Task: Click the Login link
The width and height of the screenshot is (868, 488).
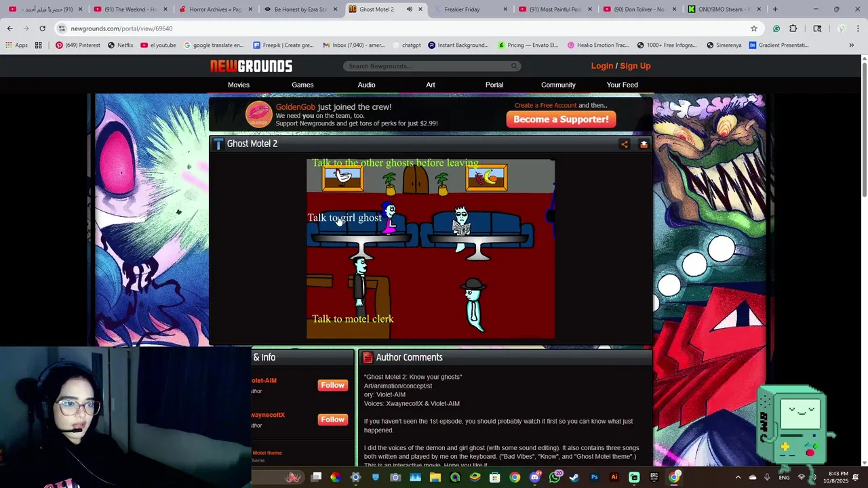Action: [x=601, y=66]
